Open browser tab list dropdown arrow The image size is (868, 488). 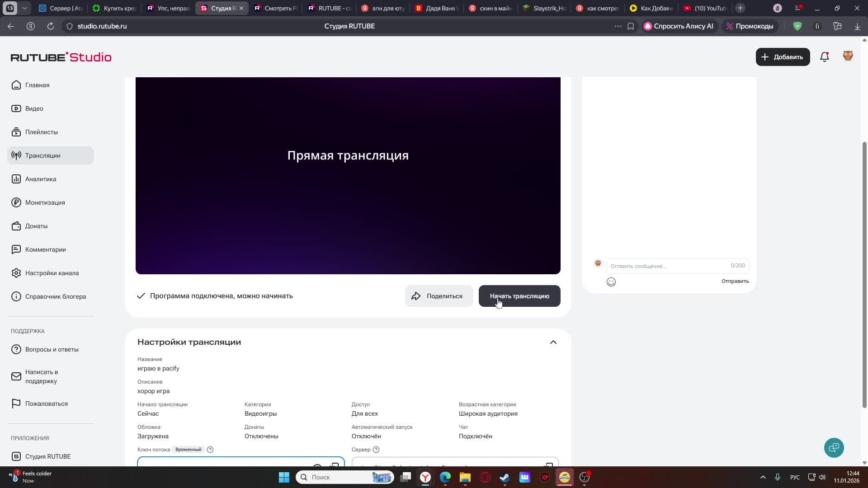click(24, 8)
